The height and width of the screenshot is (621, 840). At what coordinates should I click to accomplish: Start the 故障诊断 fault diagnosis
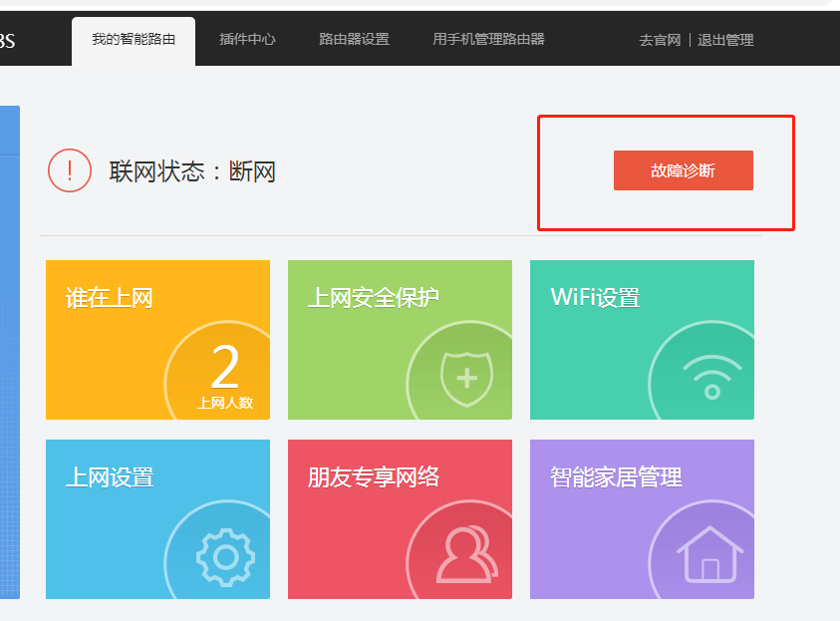point(683,170)
